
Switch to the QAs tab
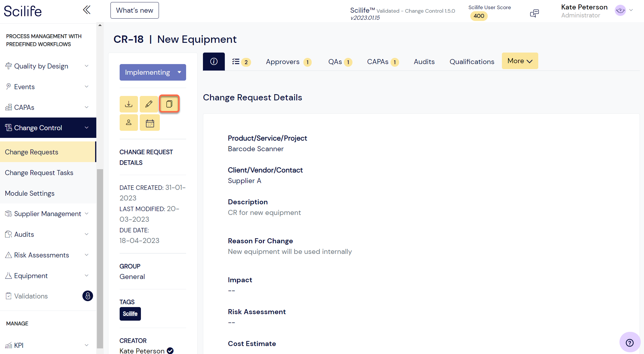[x=340, y=62]
